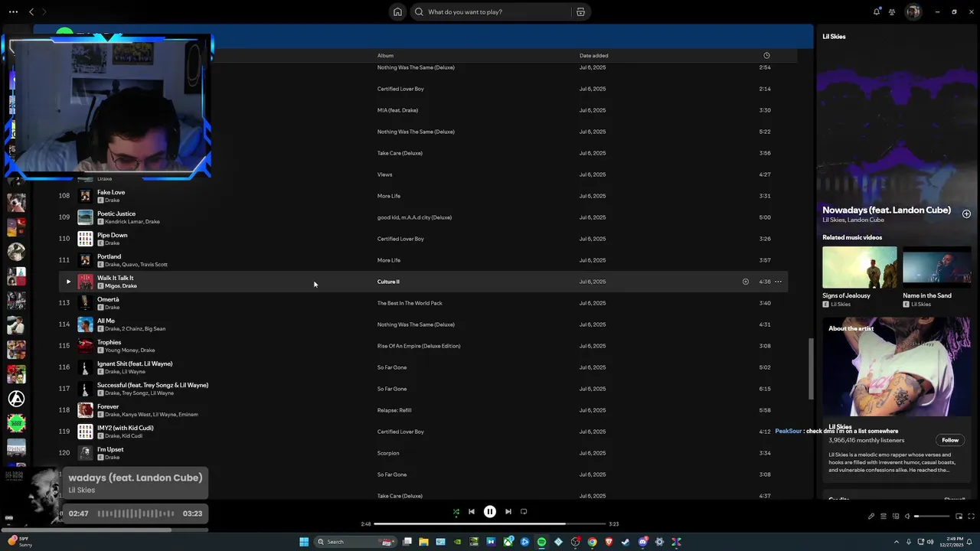Open Brave browser from the taskbar

(609, 542)
